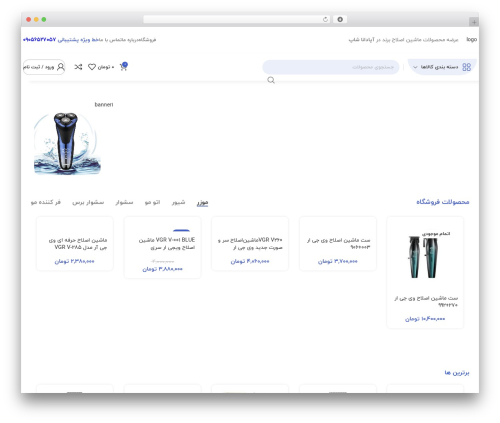Click the browser address bar
The height and width of the screenshot is (423, 500).
[237, 19]
